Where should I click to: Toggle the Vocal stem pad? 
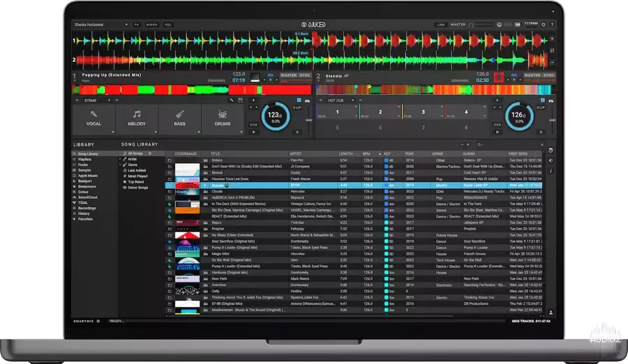94,119
